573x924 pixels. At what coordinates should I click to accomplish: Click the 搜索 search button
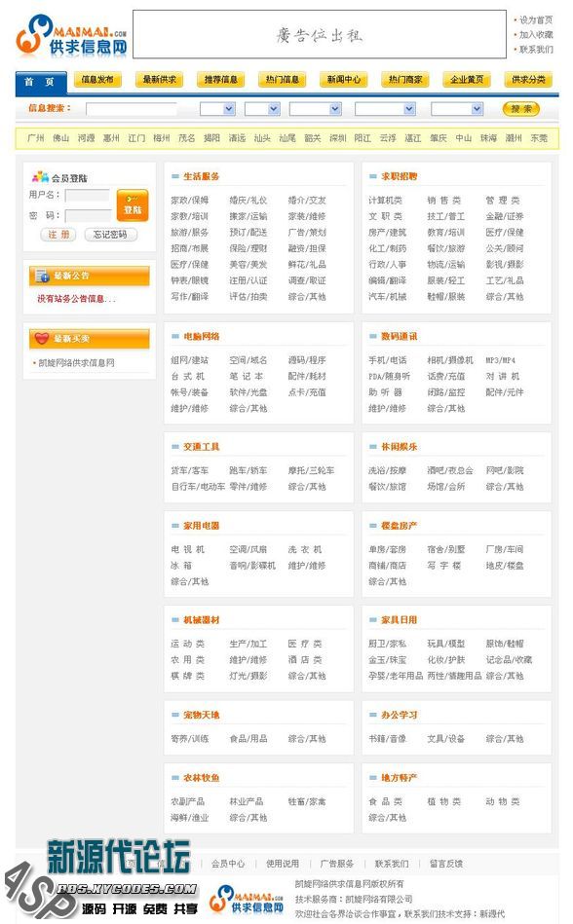(521, 109)
